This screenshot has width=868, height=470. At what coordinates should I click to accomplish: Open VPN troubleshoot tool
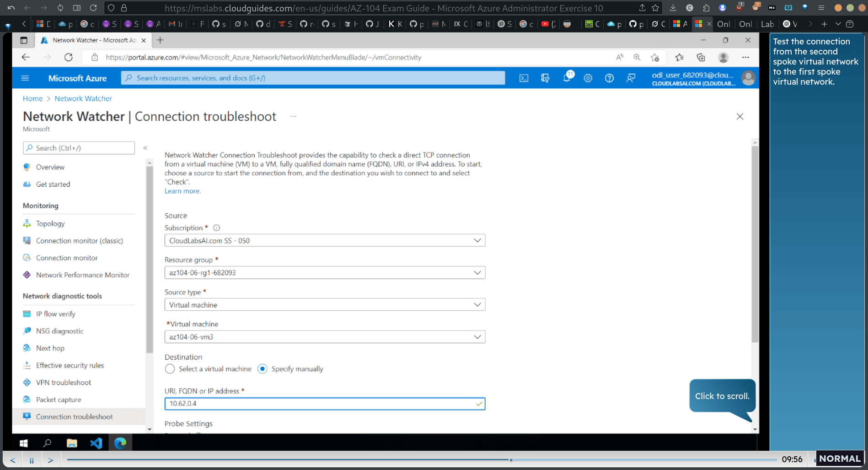point(64,383)
